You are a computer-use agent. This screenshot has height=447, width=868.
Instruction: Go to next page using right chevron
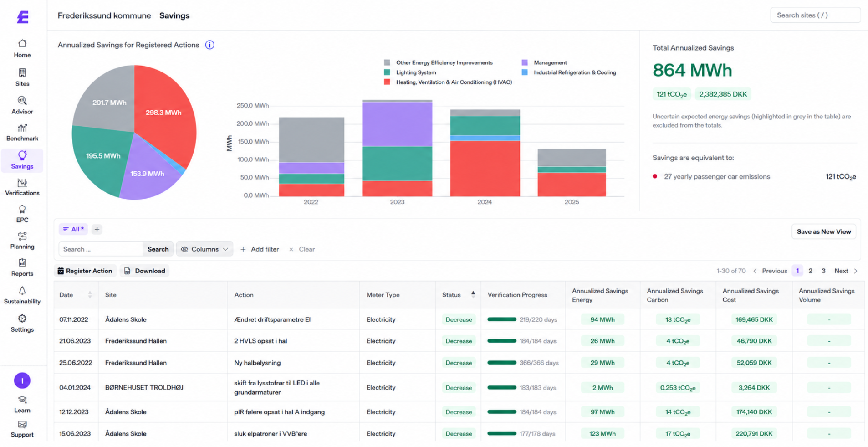coord(856,271)
